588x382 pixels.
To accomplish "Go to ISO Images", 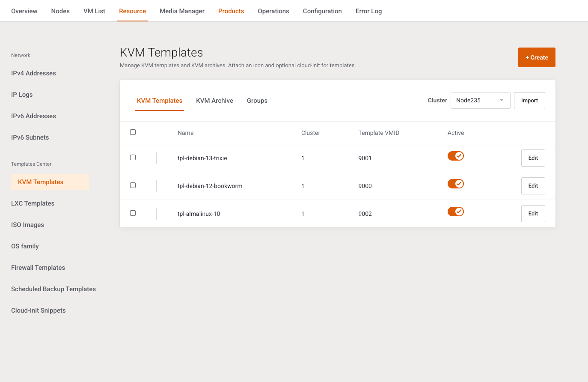I will tap(27, 225).
